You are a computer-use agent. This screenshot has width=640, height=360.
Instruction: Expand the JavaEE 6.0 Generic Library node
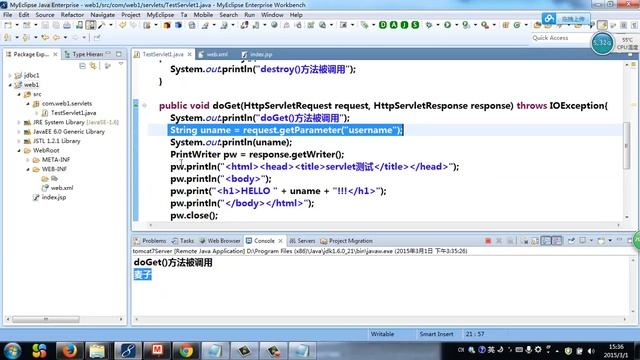(19, 132)
